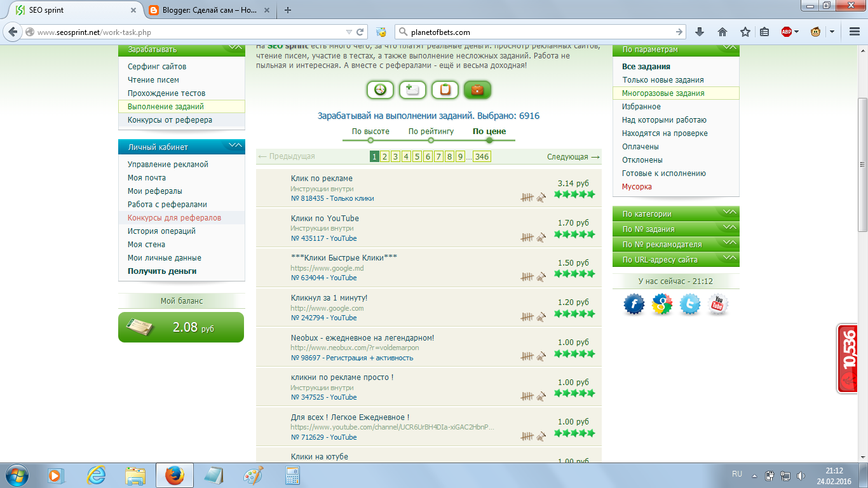Open "Прохождение тестов" menu item
Viewport: 868px width, 488px height.
166,93
